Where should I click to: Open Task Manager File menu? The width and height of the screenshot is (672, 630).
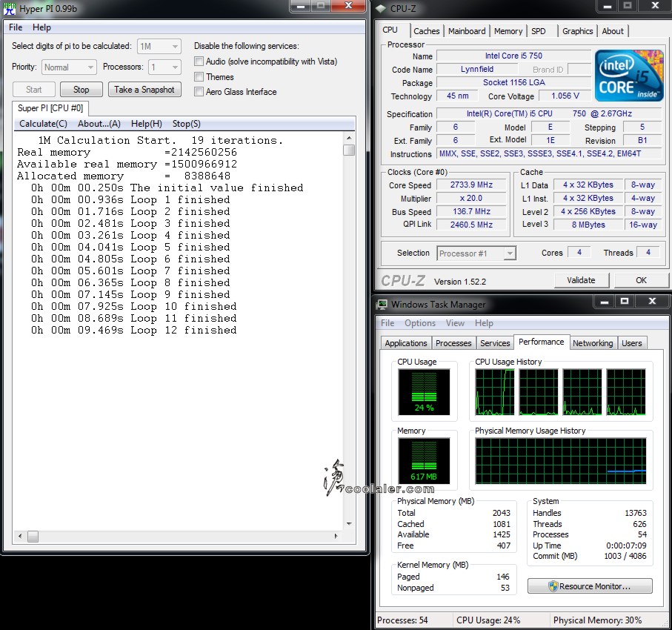tap(387, 323)
